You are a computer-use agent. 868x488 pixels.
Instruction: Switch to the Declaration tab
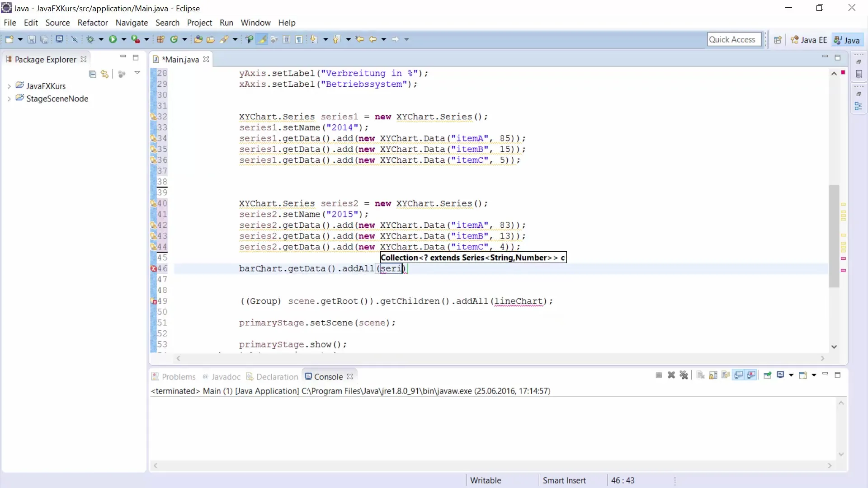pyautogui.click(x=272, y=376)
